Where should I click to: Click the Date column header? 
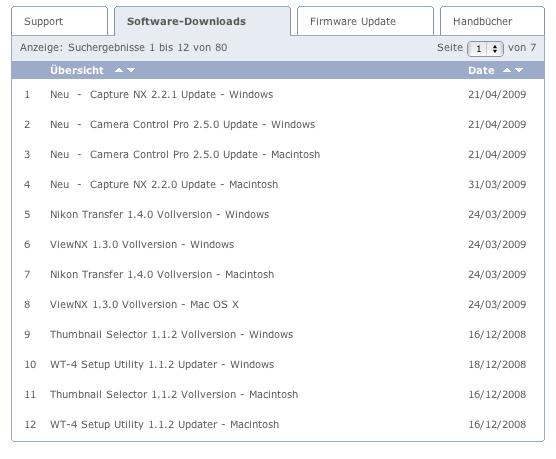[481, 70]
